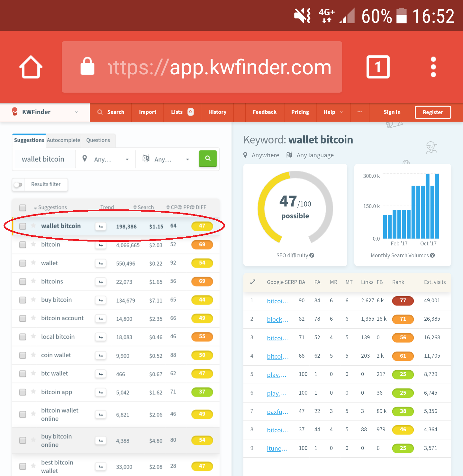Click arrow icon in 'btc wallet' row

(x=101, y=374)
